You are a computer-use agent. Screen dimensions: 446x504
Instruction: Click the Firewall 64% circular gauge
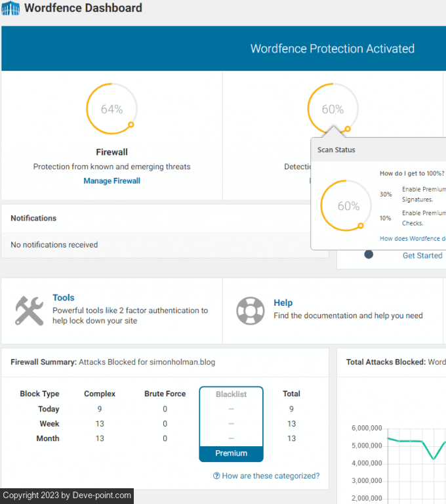[111, 109]
